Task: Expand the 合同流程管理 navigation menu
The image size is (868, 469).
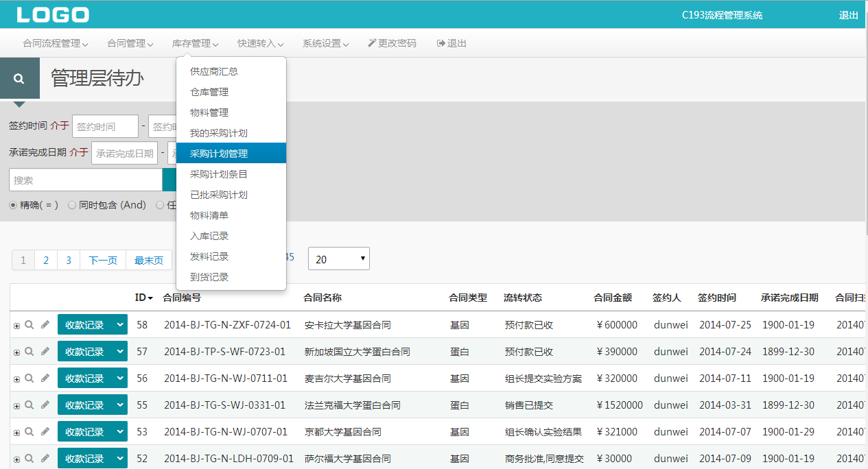Action: (56, 43)
